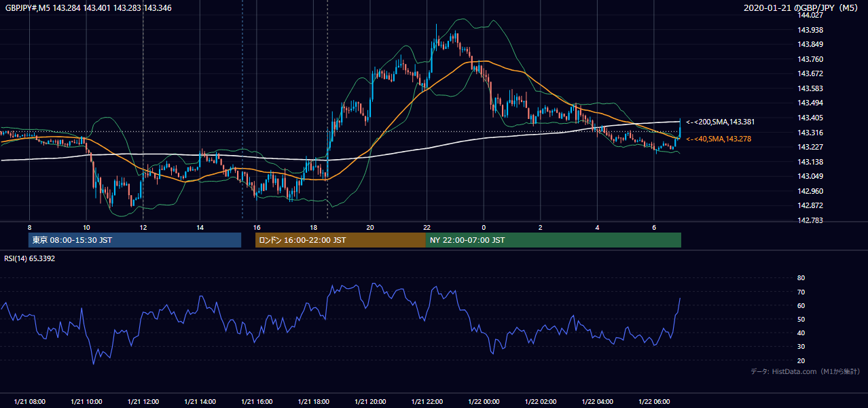Click the 2020-01-21 GBP/JPY (M5) heading
The height and width of the screenshot is (408, 868).
pos(802,7)
